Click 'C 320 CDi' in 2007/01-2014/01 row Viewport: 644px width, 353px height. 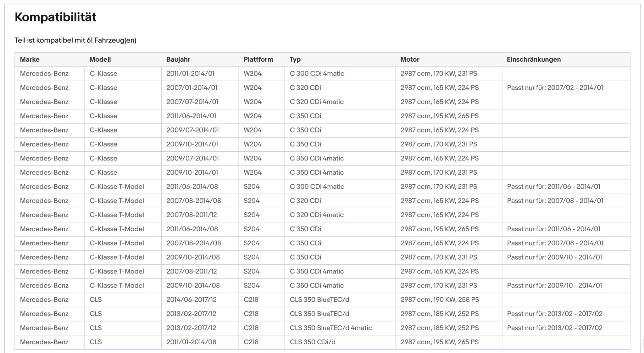click(305, 88)
